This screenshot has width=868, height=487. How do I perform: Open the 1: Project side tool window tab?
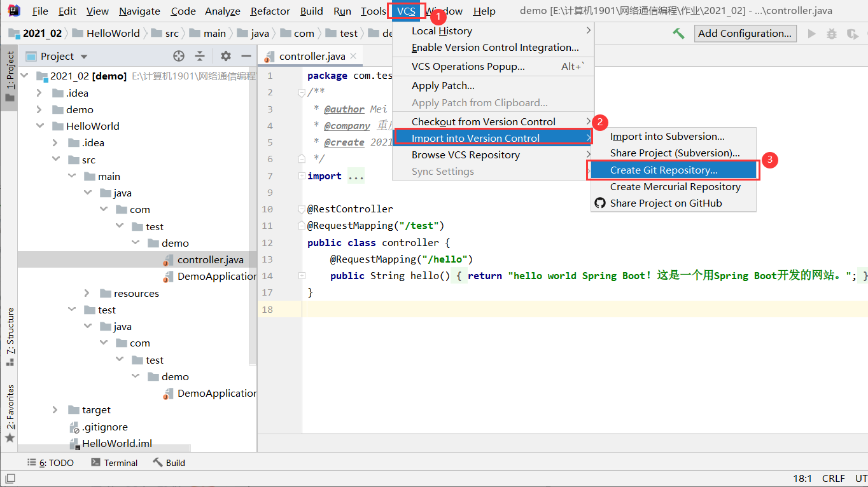[x=9, y=78]
